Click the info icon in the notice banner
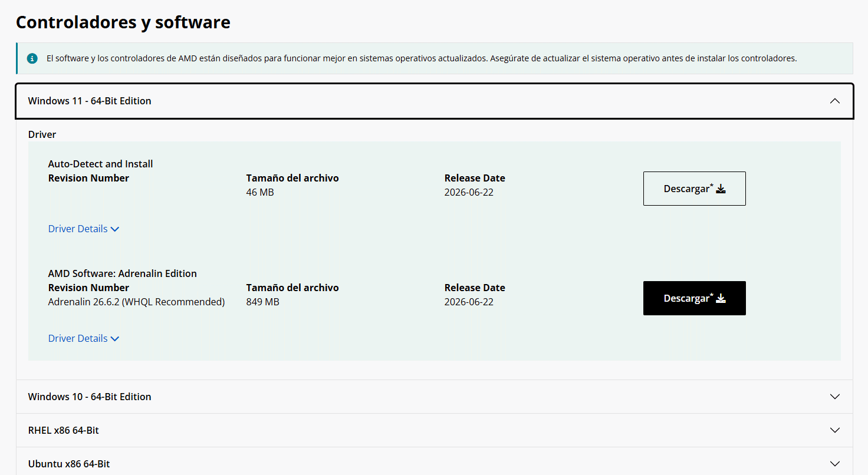The image size is (868, 475). click(x=32, y=59)
